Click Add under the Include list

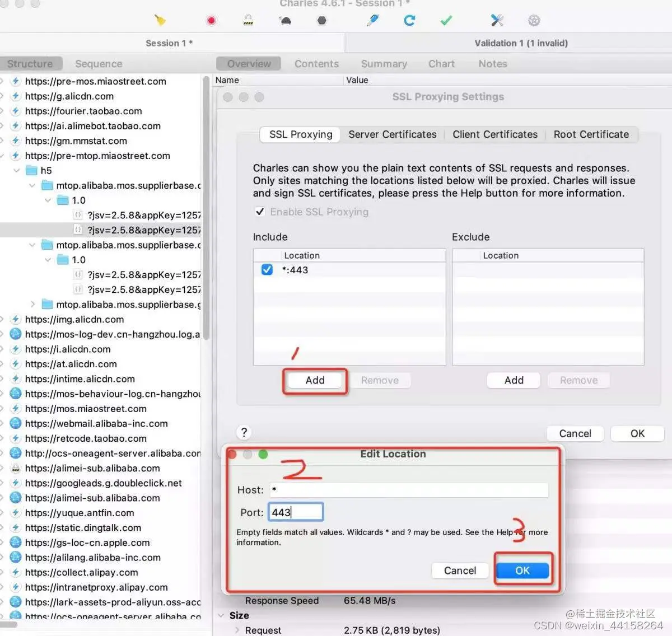(315, 381)
